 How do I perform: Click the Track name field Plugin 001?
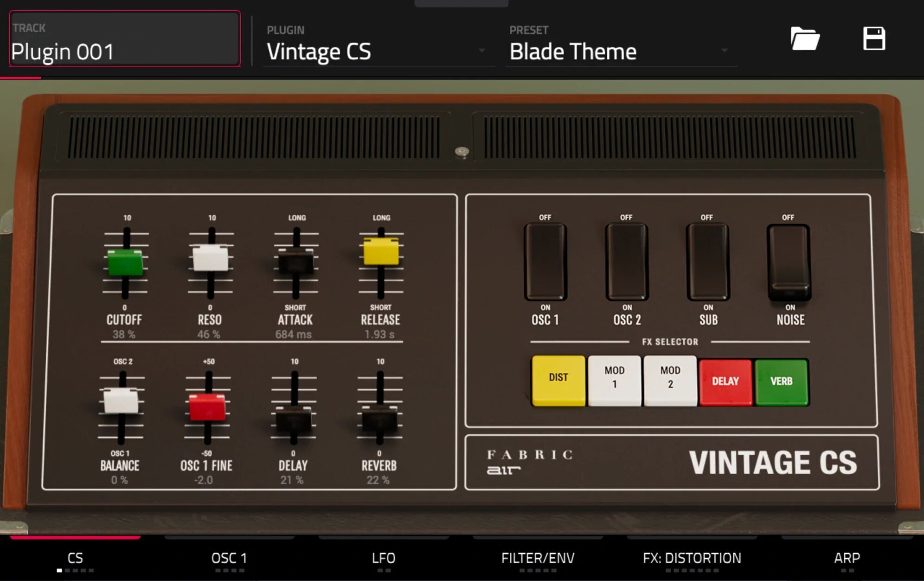coord(125,39)
